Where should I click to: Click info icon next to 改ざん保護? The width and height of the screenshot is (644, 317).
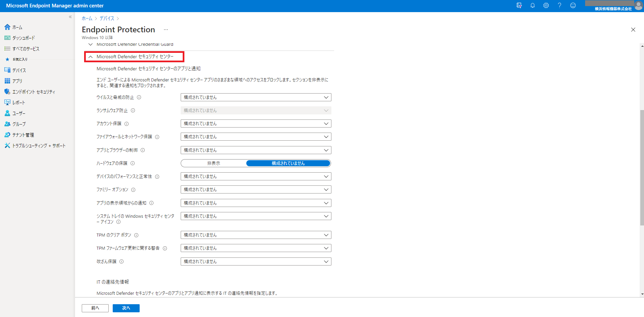point(121,261)
